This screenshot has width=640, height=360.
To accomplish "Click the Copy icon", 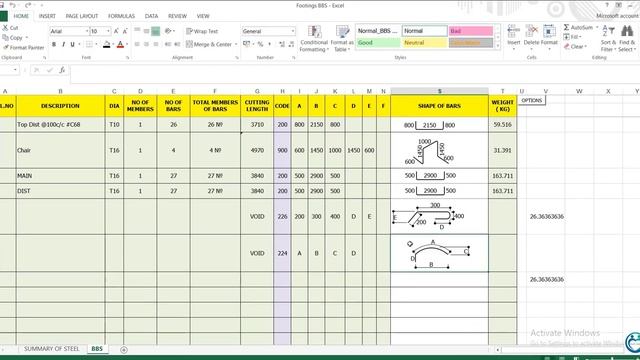I will [5, 38].
